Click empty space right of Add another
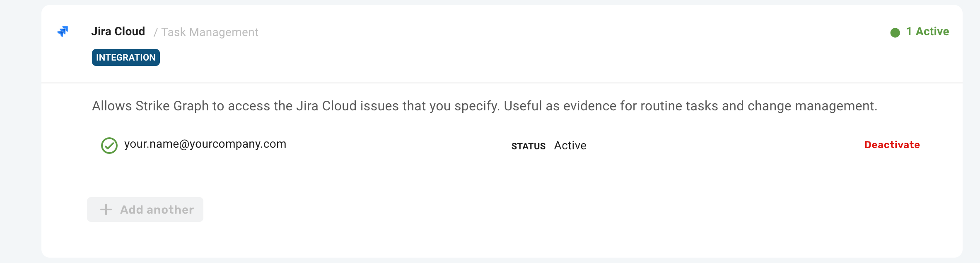The height and width of the screenshot is (263, 980). [x=538, y=209]
